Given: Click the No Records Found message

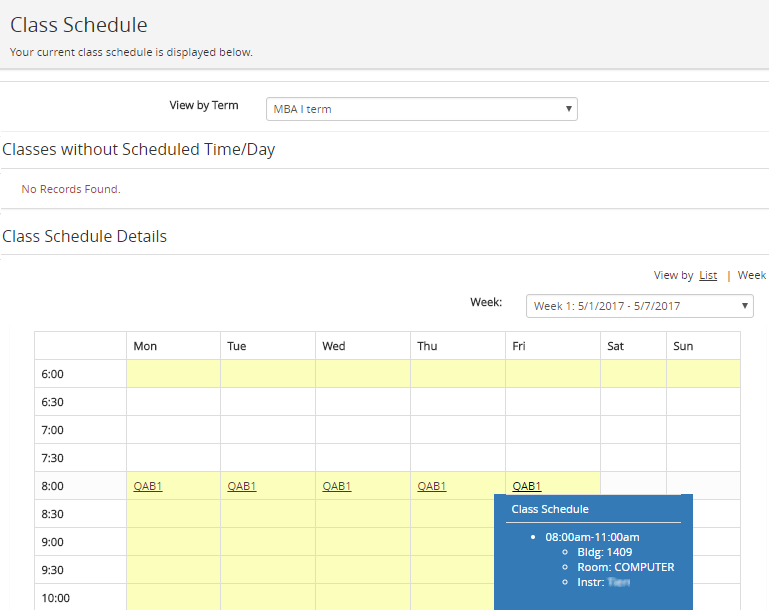Looking at the screenshot, I should (x=71, y=189).
